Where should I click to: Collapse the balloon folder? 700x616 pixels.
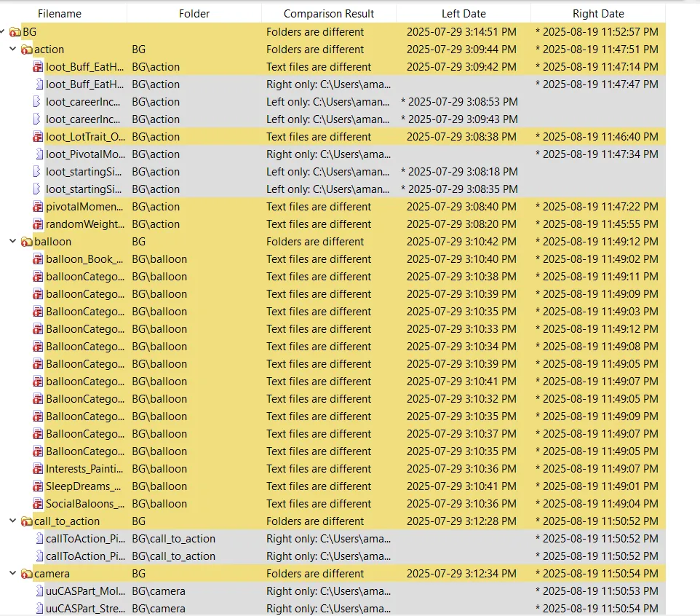[12, 241]
